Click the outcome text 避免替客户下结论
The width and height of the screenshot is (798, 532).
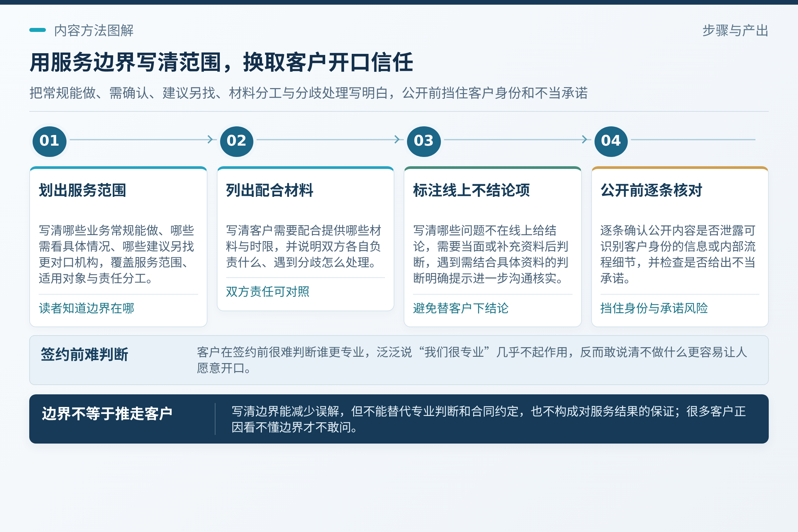pyautogui.click(x=461, y=308)
